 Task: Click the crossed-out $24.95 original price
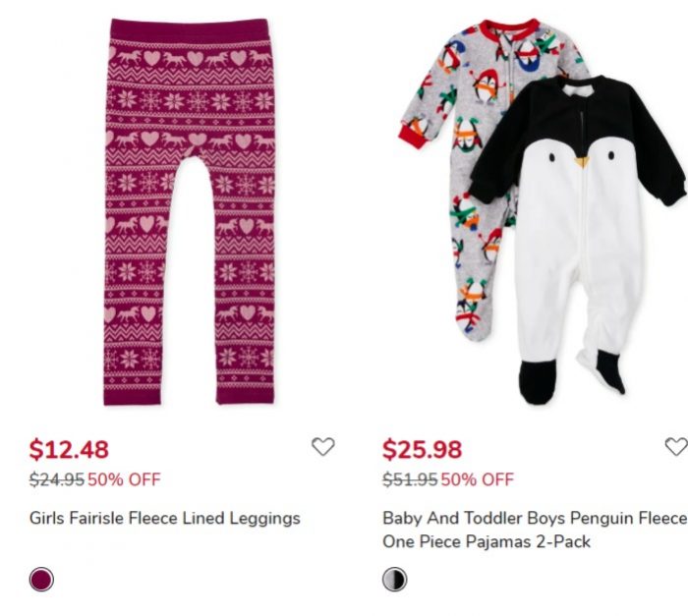pos(56,479)
